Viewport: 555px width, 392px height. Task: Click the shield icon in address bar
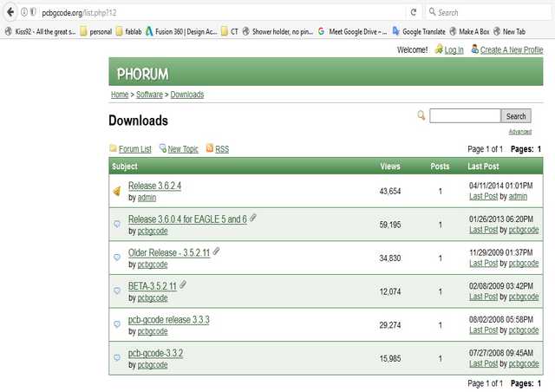(x=33, y=12)
